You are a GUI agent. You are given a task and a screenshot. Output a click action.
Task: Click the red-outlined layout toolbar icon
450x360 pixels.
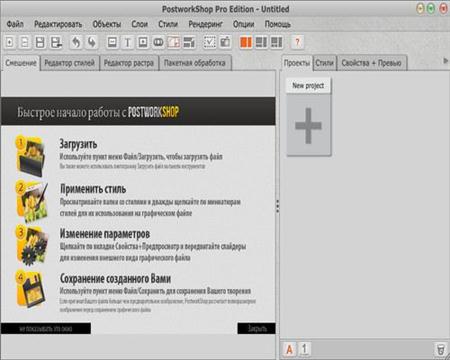(x=174, y=42)
